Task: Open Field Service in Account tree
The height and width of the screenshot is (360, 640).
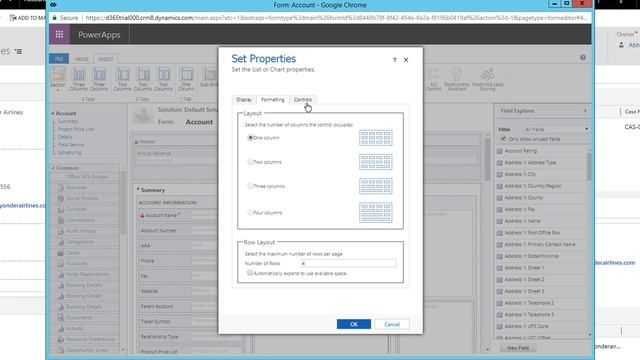Action: point(71,144)
